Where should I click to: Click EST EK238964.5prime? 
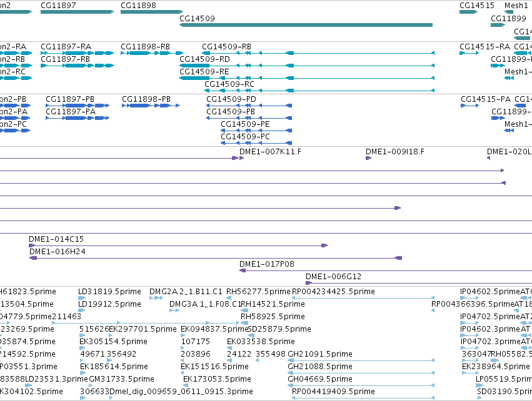(470, 373)
